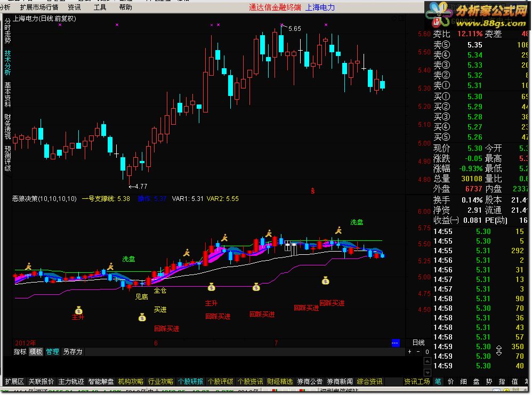Open the 综合资讯 bottom tab
The width and height of the screenshot is (532, 395).
369,382
